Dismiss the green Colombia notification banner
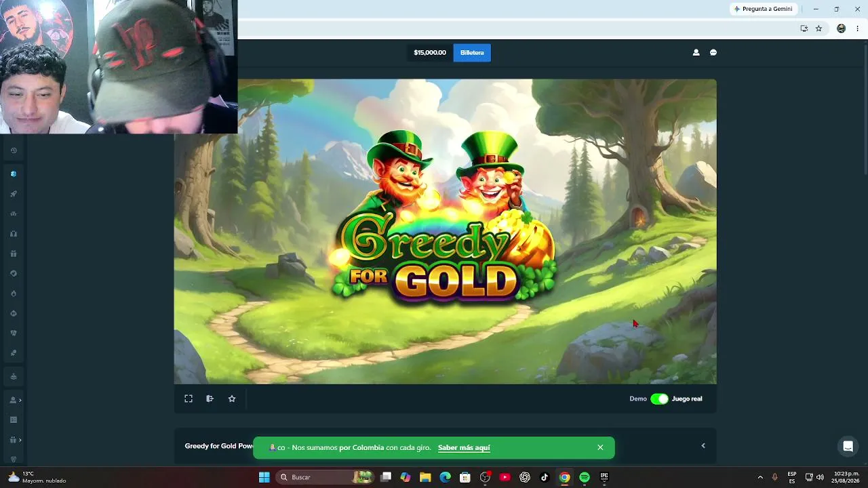The height and width of the screenshot is (488, 868). [600, 447]
